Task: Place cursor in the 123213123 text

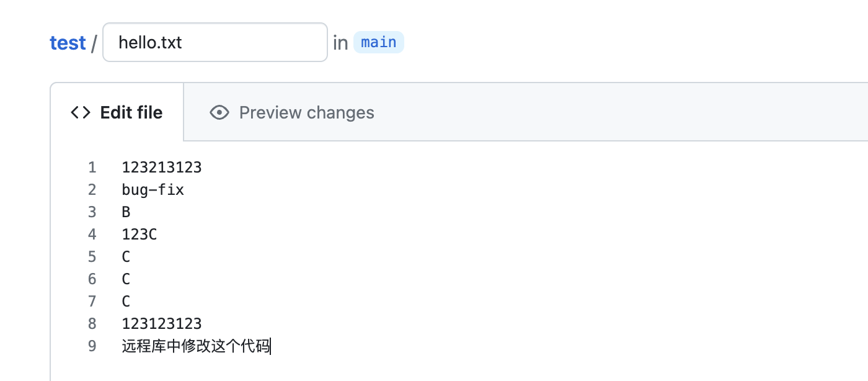Action: pyautogui.click(x=162, y=168)
